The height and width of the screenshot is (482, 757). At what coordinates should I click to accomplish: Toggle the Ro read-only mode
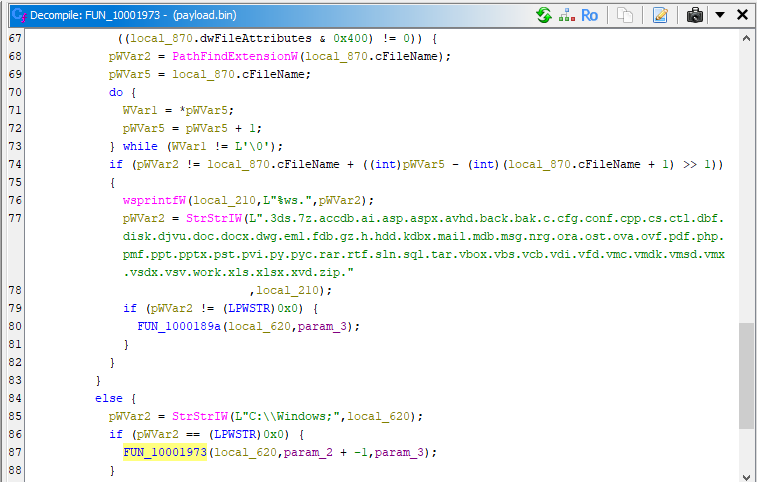pos(590,15)
